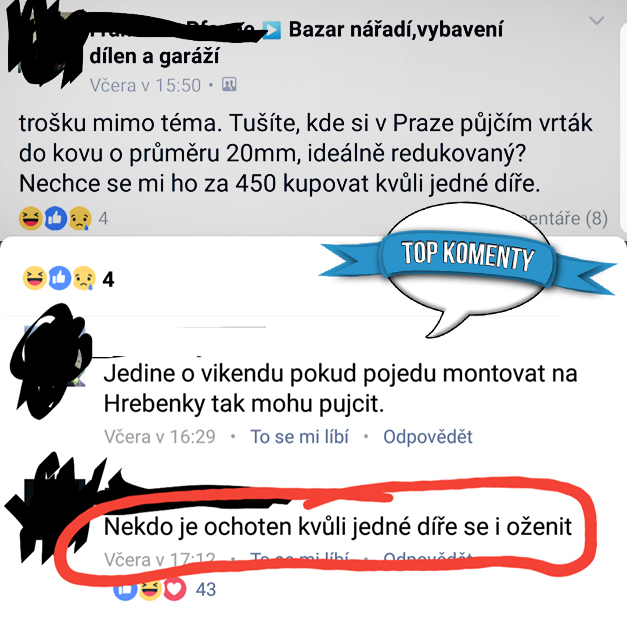Click the Včera v 15:50 post timestamp
This screenshot has height=617, width=627.
click(x=145, y=85)
